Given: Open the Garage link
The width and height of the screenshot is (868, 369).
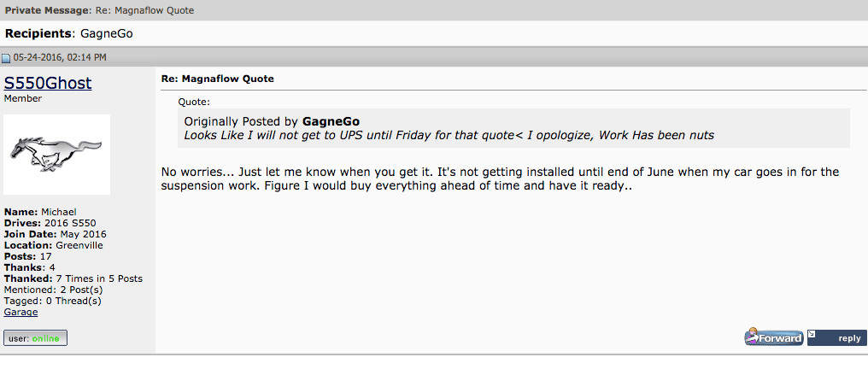Looking at the screenshot, I should 21,312.
